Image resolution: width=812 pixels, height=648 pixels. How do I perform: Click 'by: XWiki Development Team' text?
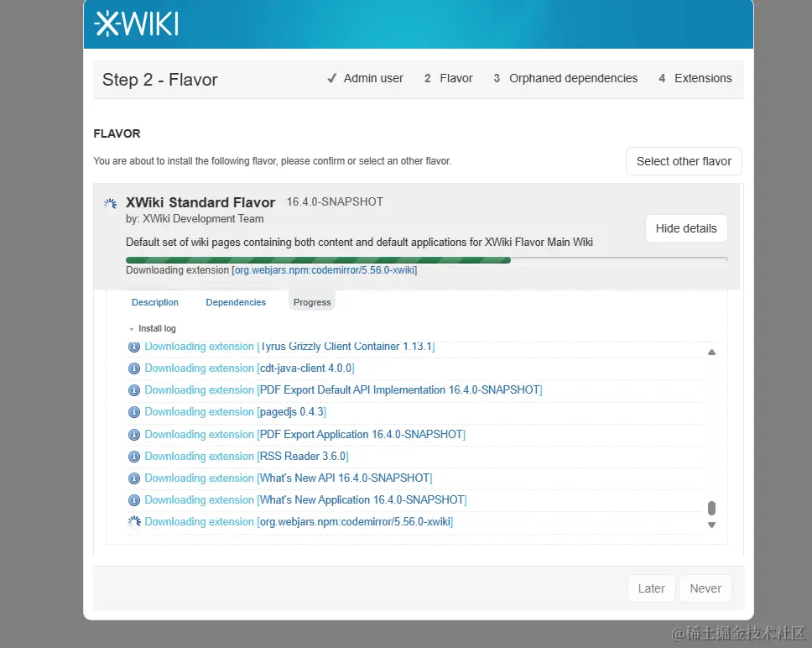[195, 218]
